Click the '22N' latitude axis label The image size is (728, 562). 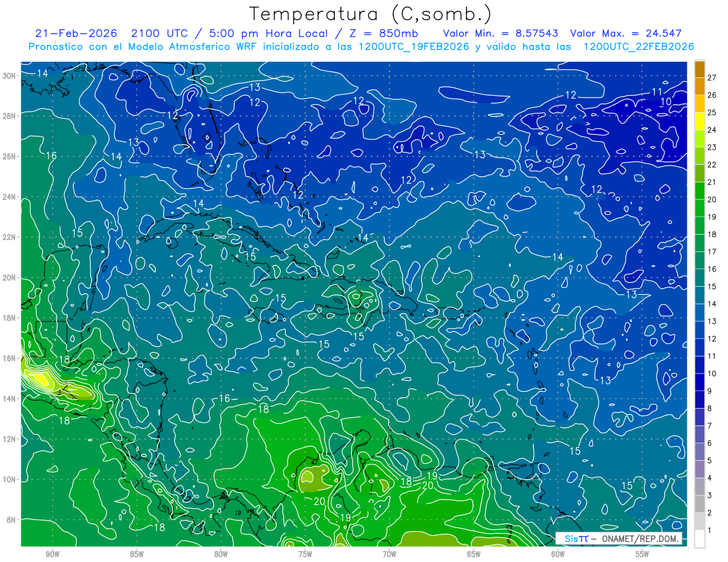[x=8, y=237]
